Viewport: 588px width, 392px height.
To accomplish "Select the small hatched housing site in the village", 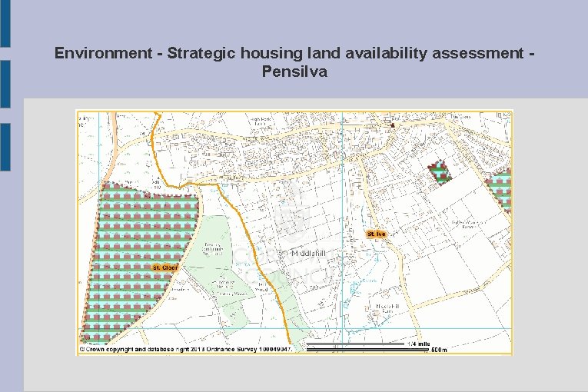I will point(440,172).
